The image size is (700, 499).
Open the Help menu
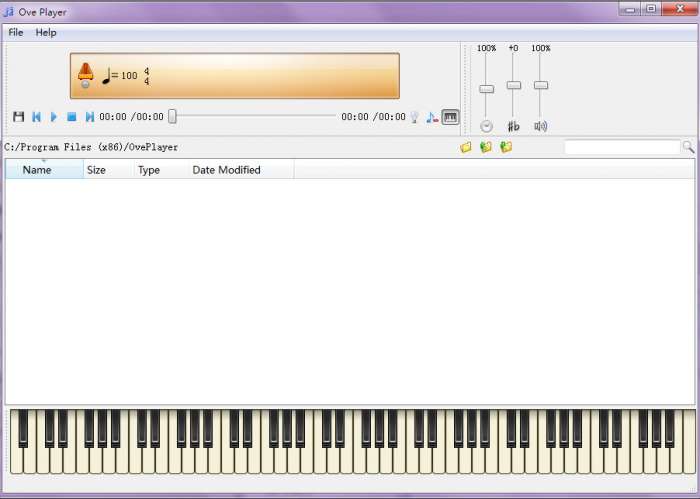46,33
